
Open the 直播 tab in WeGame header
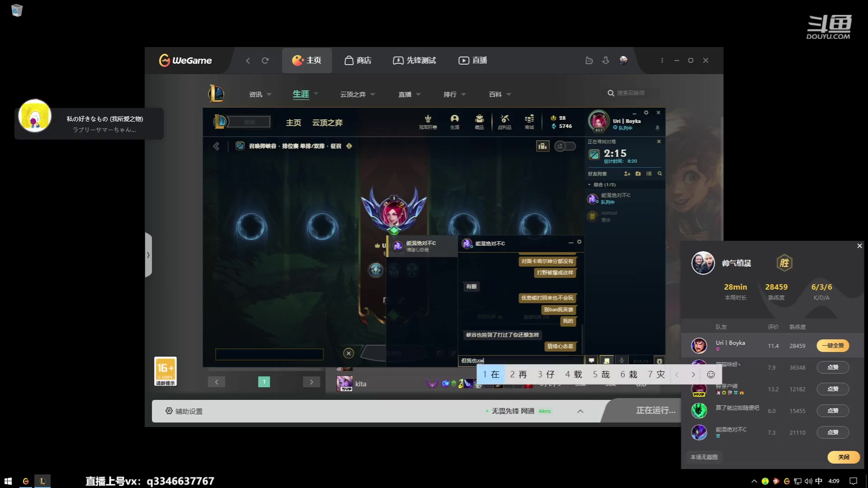coord(473,61)
